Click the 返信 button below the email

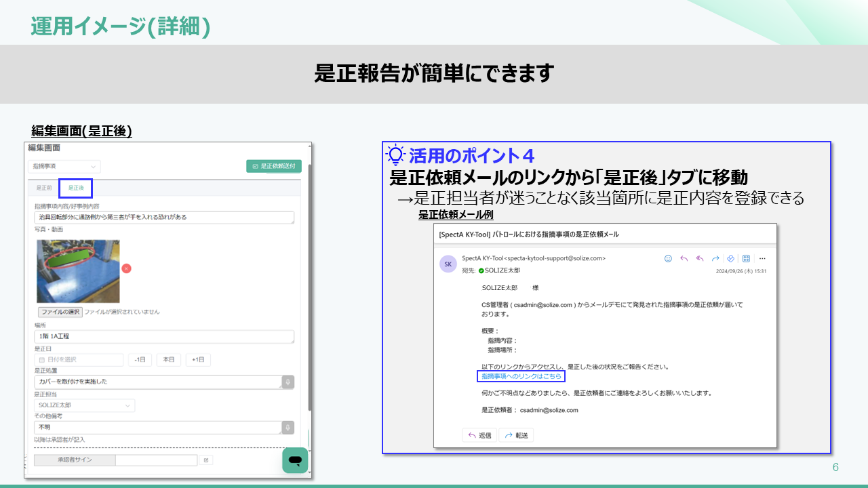479,435
